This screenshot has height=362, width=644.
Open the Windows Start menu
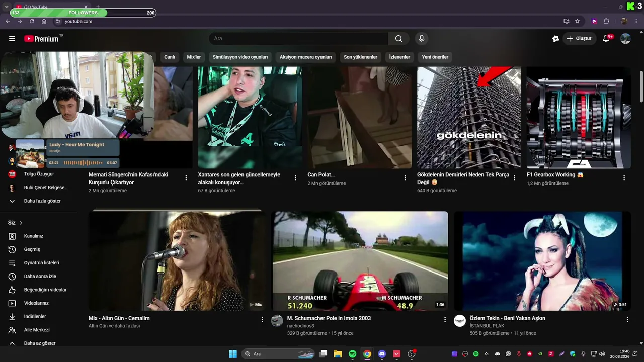coord(233,354)
